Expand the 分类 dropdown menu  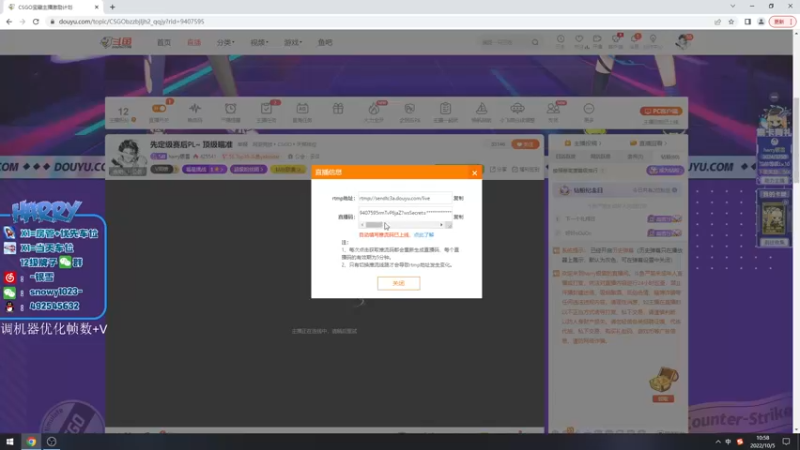226,42
